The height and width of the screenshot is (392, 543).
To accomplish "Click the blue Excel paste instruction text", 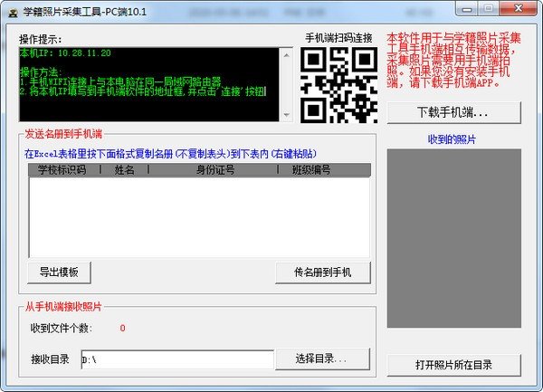I will (x=170, y=153).
